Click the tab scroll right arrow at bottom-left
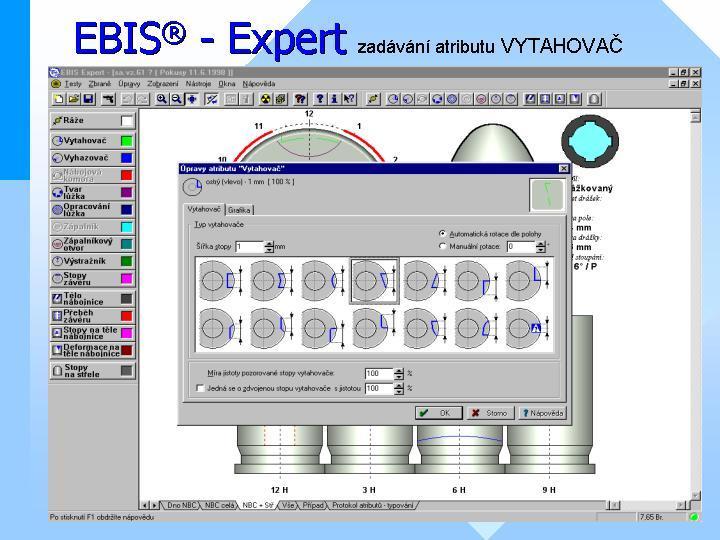The height and width of the screenshot is (540, 720). [154, 506]
